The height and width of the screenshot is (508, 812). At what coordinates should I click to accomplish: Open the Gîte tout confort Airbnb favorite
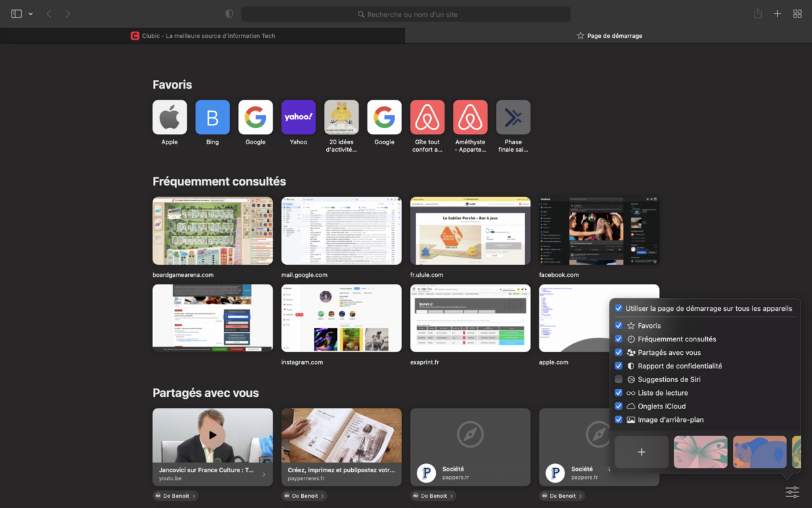pyautogui.click(x=427, y=117)
